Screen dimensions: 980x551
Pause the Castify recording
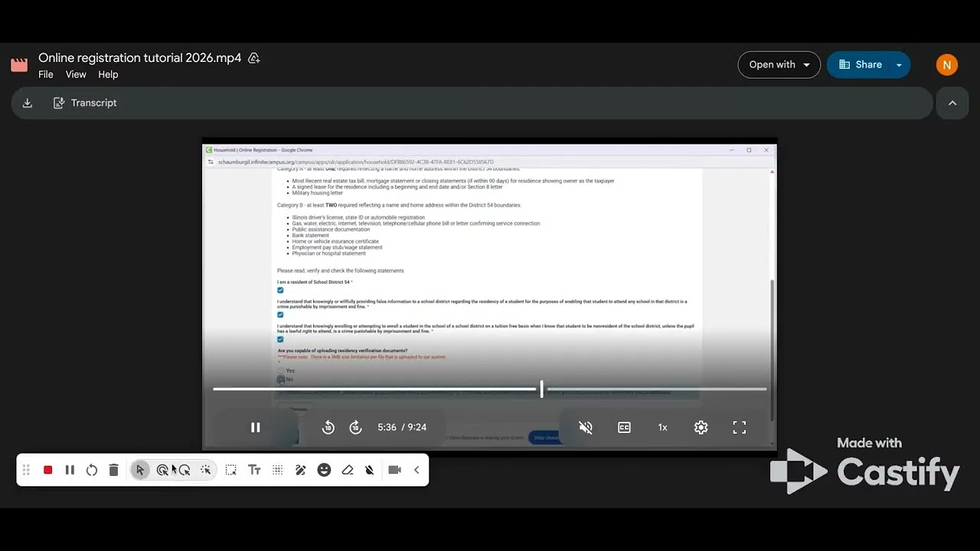(70, 470)
